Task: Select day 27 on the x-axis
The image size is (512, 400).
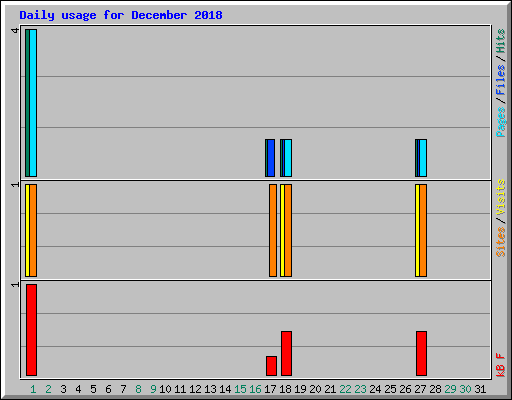Action: click(x=420, y=389)
